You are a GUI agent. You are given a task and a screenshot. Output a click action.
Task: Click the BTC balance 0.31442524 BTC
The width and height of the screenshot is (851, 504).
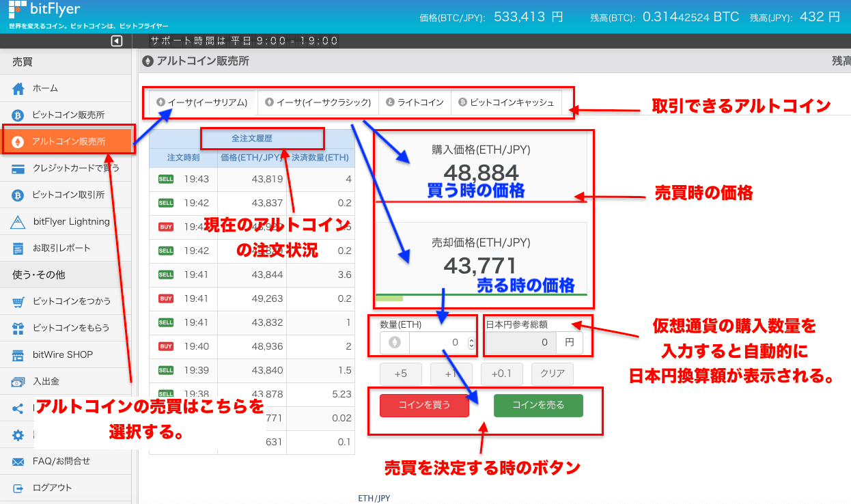[x=691, y=16]
